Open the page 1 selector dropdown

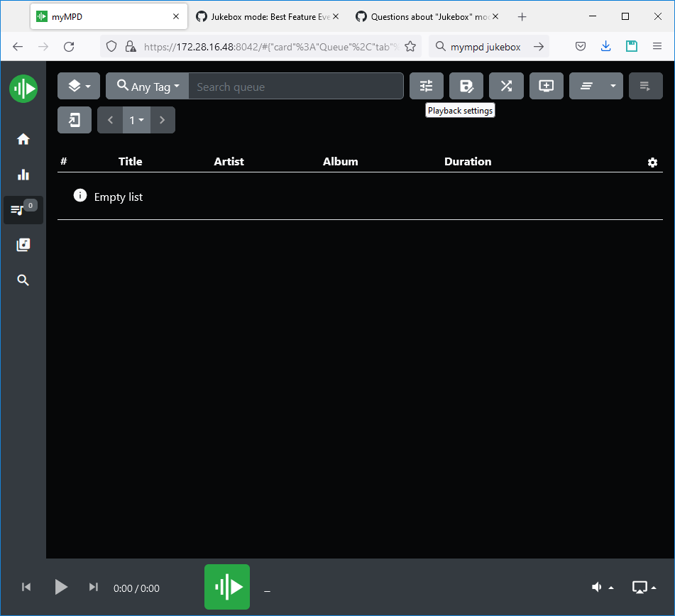click(x=136, y=120)
